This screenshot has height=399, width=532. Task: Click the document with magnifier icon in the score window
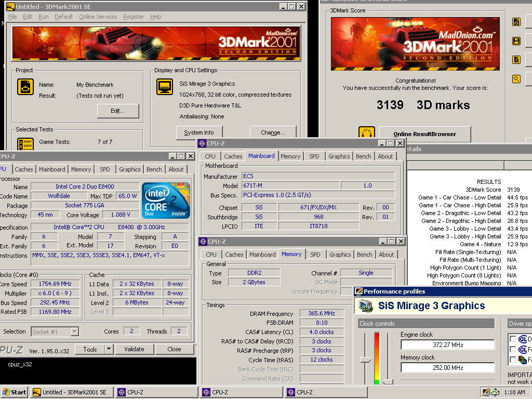516,60
